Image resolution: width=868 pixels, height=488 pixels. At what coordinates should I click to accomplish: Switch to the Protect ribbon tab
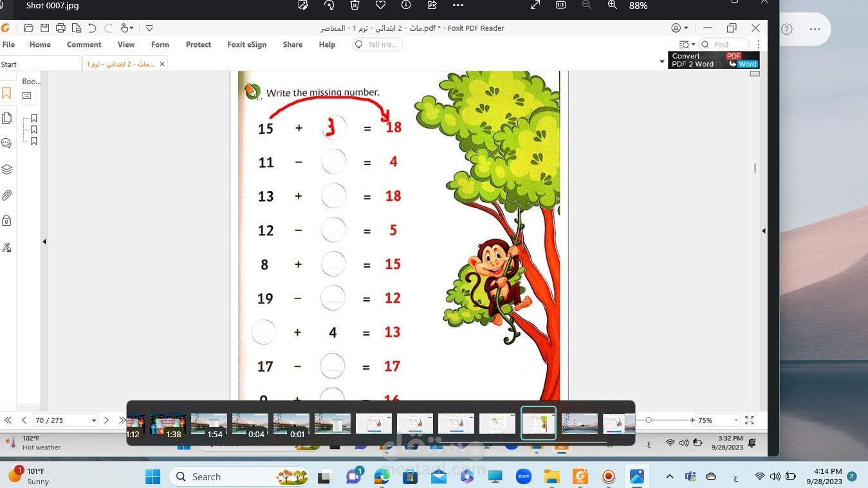(x=198, y=44)
